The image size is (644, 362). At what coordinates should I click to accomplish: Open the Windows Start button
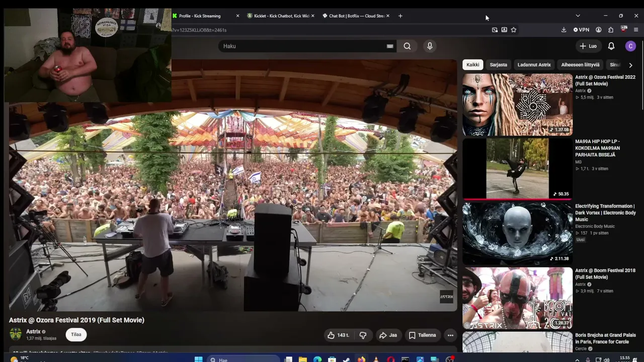click(198, 359)
